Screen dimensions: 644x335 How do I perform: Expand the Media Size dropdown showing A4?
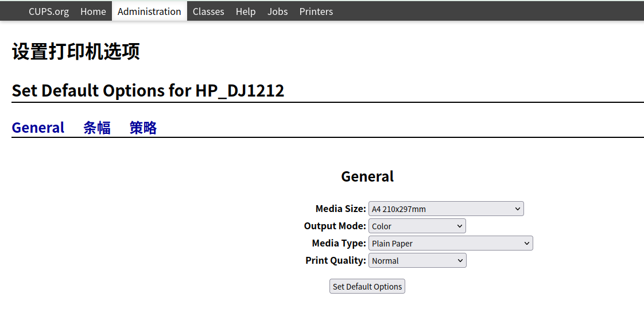click(x=446, y=209)
